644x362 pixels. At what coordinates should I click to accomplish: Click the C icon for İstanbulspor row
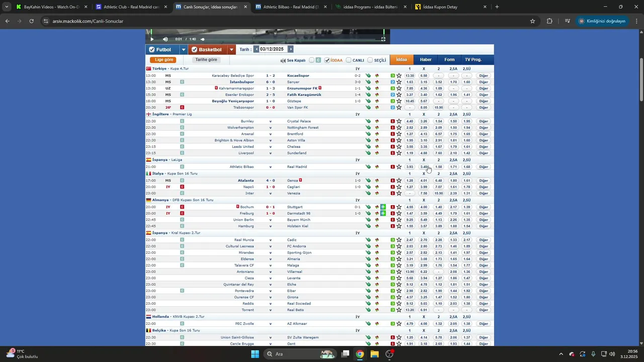click(182, 82)
